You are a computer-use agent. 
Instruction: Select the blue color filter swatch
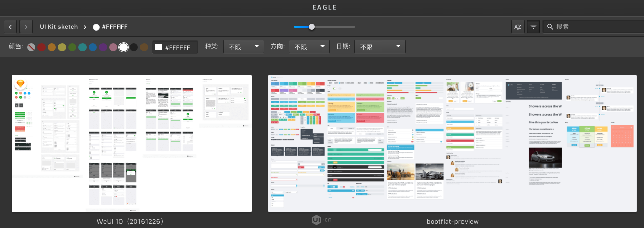tap(93, 47)
